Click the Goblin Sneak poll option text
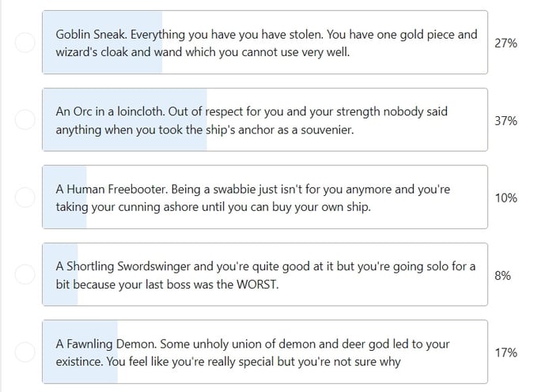This screenshot has width=549, height=392. (x=267, y=43)
